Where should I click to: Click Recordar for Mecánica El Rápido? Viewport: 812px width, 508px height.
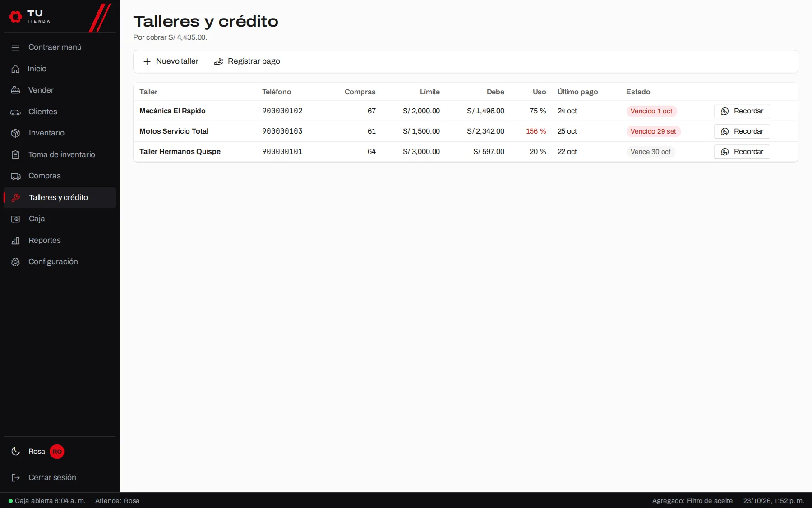(742, 111)
